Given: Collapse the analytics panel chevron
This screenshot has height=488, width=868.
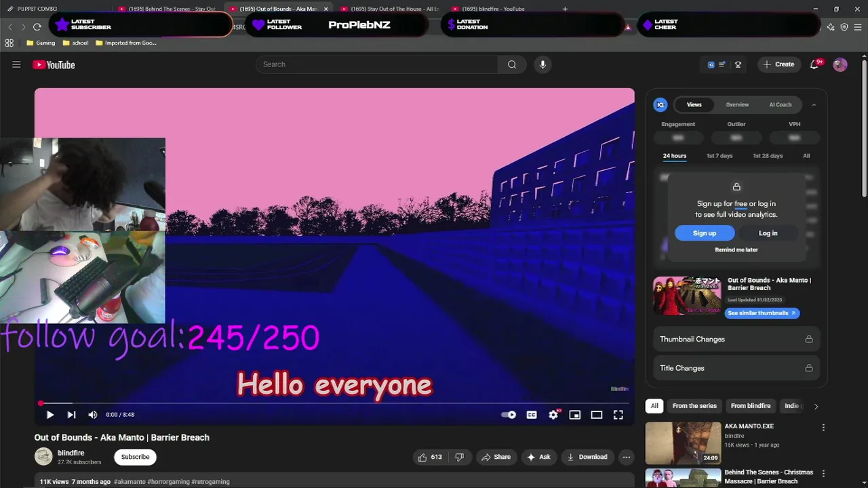Looking at the screenshot, I should (x=814, y=104).
